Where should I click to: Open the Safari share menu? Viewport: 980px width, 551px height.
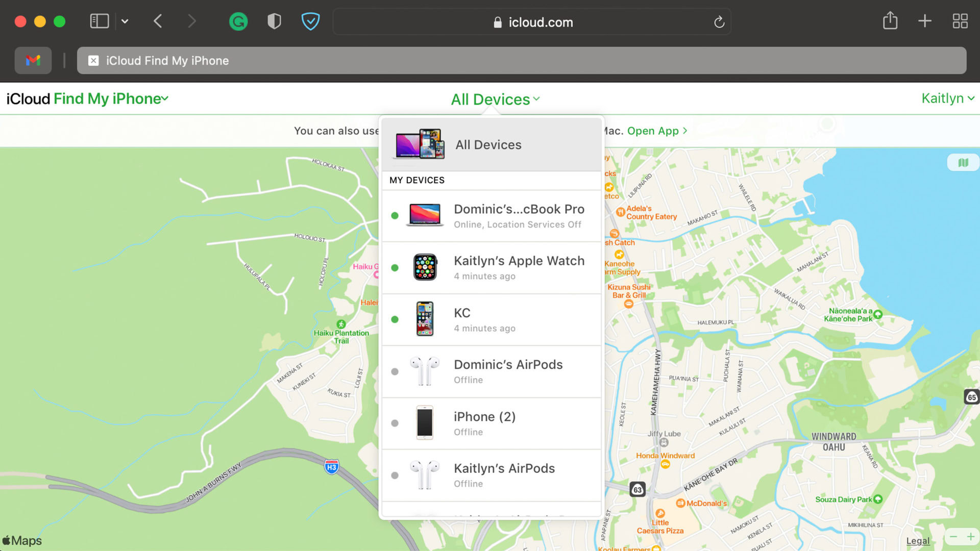coord(890,21)
